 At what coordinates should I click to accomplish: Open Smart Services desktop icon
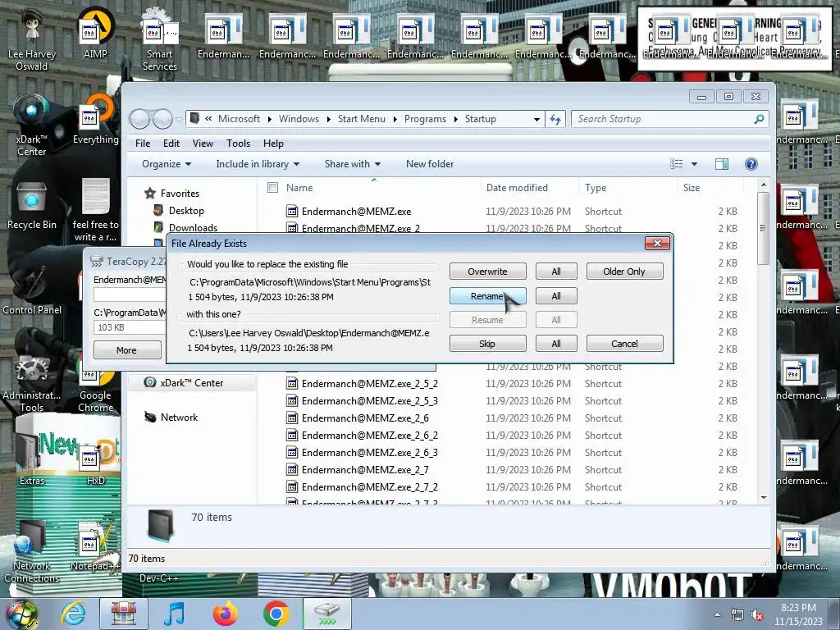160,39
